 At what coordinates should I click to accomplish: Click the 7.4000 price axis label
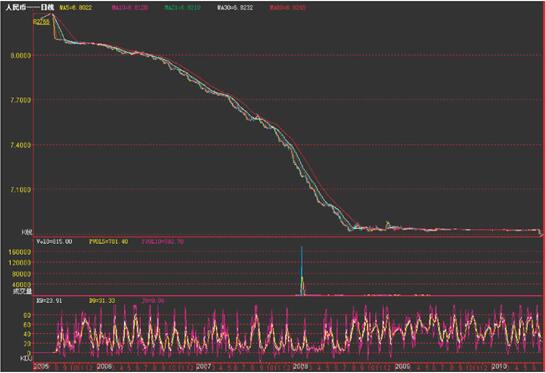[21, 145]
